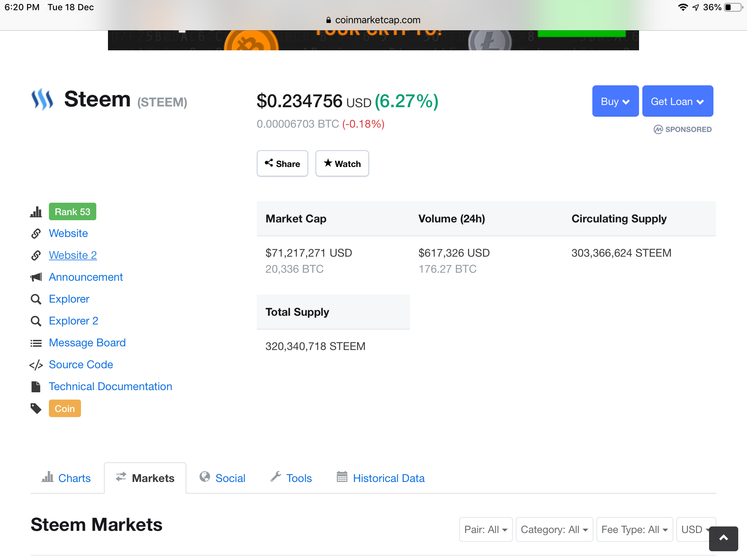The image size is (747, 560).
Task: Click the tag icon beside Coin
Action: (36, 409)
